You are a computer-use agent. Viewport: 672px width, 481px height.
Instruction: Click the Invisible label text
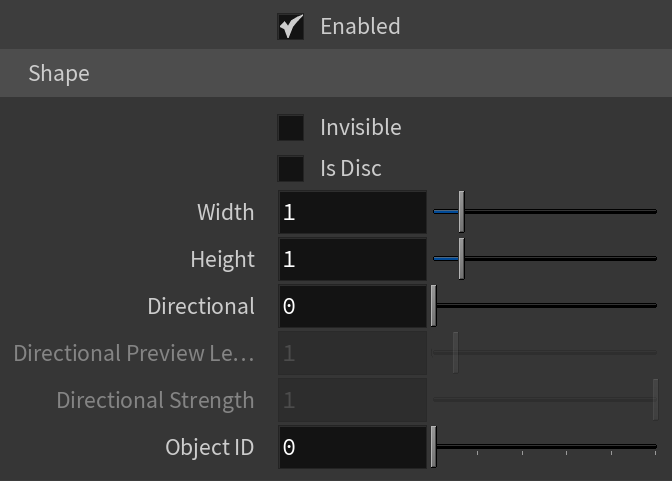(361, 127)
